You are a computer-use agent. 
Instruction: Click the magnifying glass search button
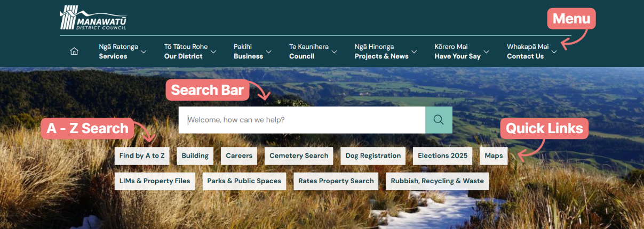pos(439,120)
